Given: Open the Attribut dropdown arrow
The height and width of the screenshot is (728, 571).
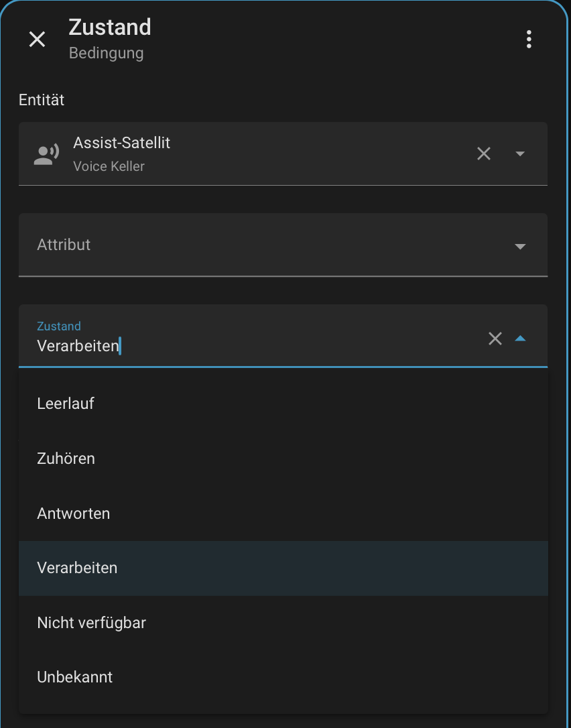Looking at the screenshot, I should [x=520, y=246].
